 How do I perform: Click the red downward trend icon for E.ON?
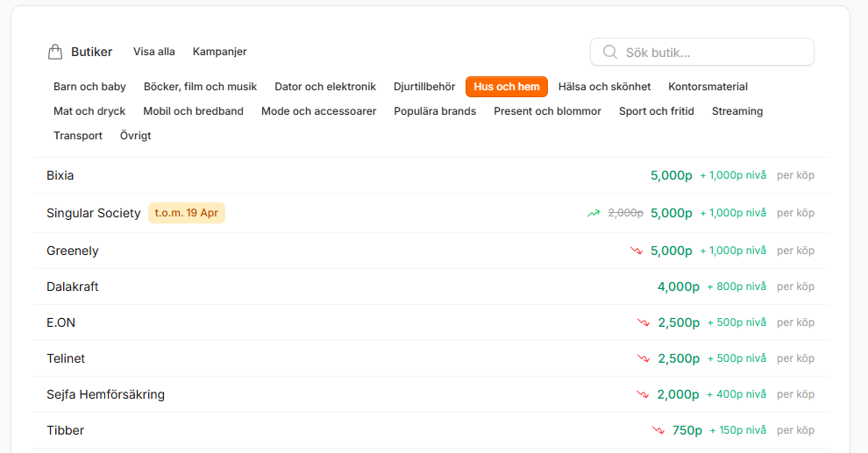[644, 322]
